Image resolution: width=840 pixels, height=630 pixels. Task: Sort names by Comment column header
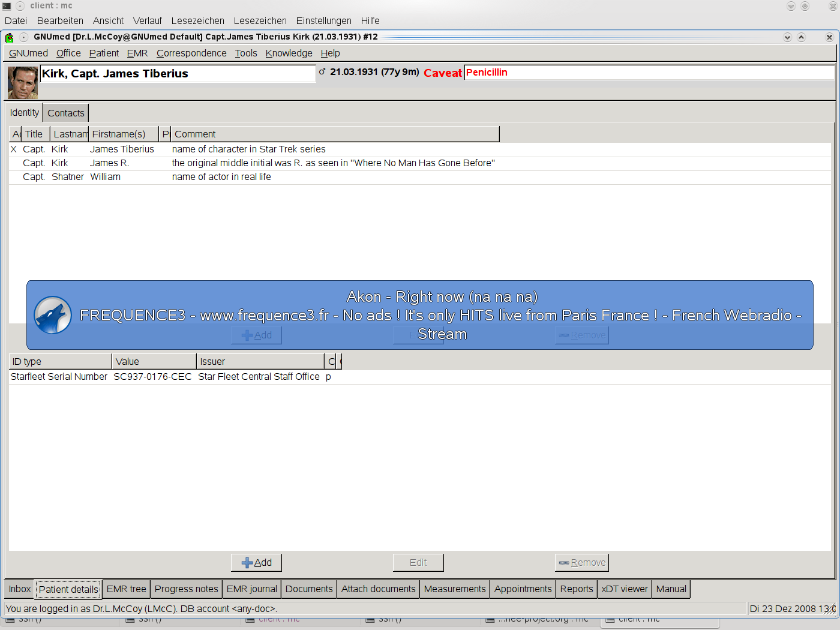click(335, 134)
